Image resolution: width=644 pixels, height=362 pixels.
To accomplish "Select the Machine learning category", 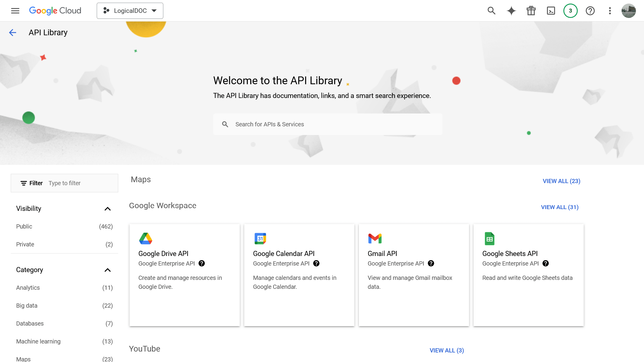I will coord(38,341).
